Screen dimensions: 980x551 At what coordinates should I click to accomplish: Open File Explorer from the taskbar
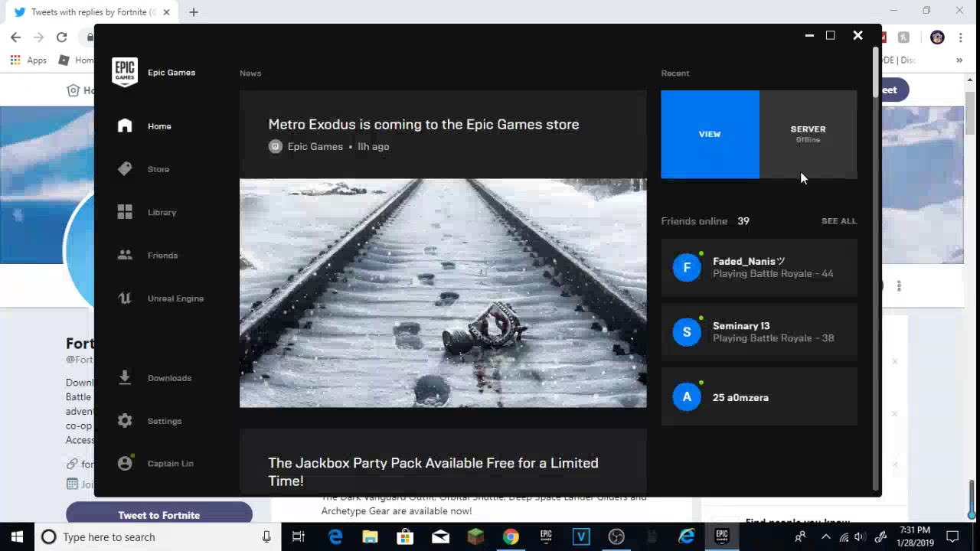point(370,537)
